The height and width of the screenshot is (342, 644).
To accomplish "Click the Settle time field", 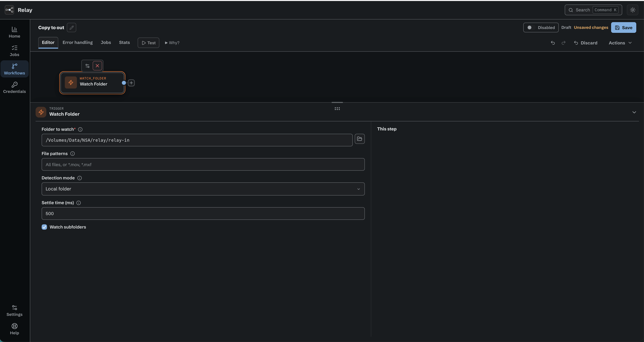I will [203, 213].
